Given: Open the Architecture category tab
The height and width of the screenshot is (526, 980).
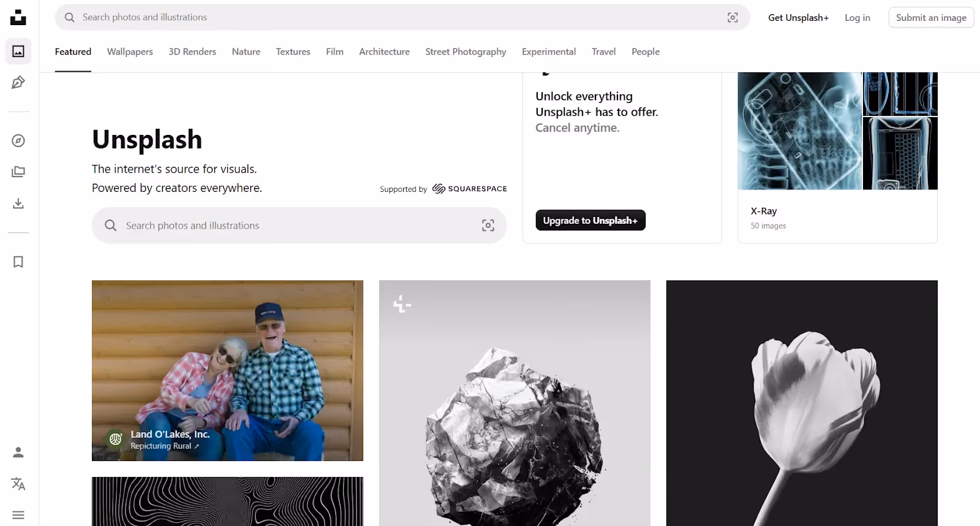Looking at the screenshot, I should tap(385, 51).
